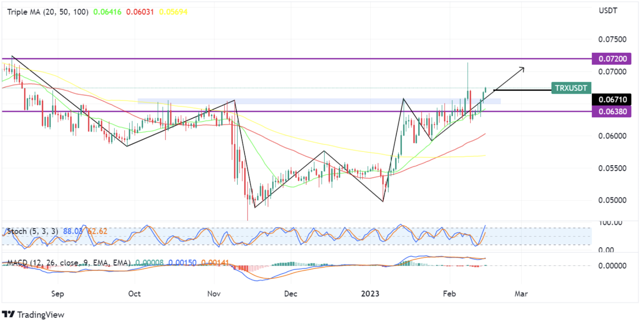Click the 2023 label on time axis
Viewport: 644px width, 322px height.
(x=370, y=294)
